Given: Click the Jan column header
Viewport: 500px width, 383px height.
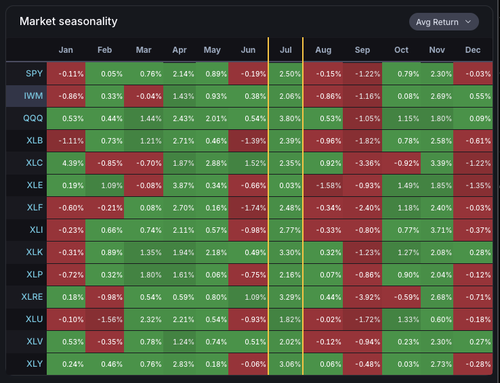Looking at the screenshot, I should (x=66, y=50).
